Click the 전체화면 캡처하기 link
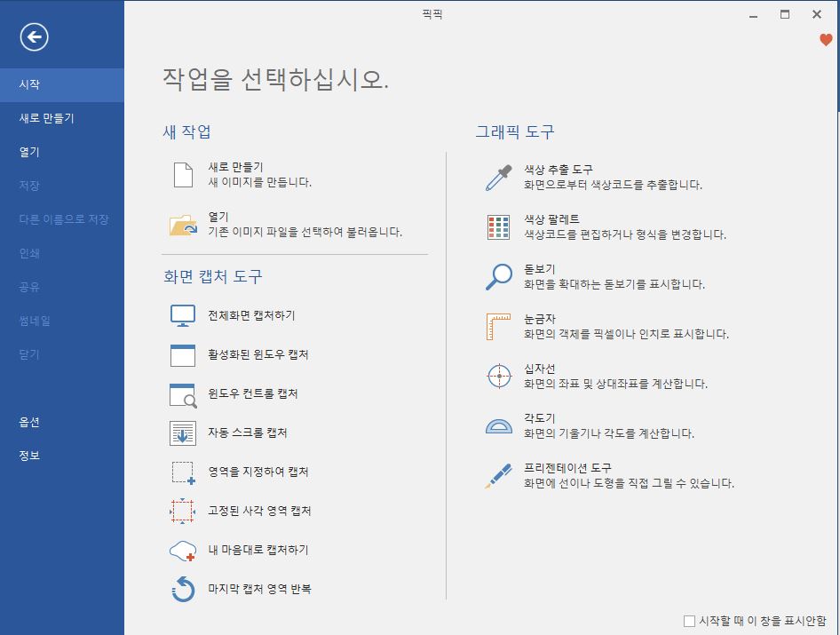Image resolution: width=840 pixels, height=635 pixels. pos(251,315)
